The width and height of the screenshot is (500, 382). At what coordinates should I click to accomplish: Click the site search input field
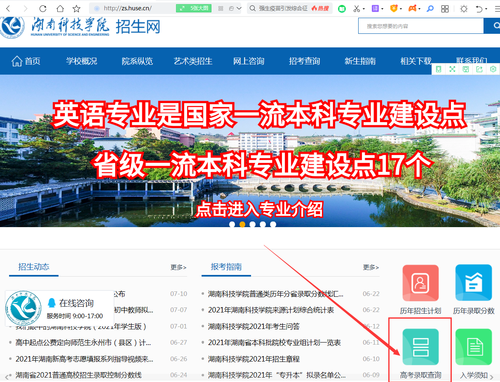coord(421,26)
